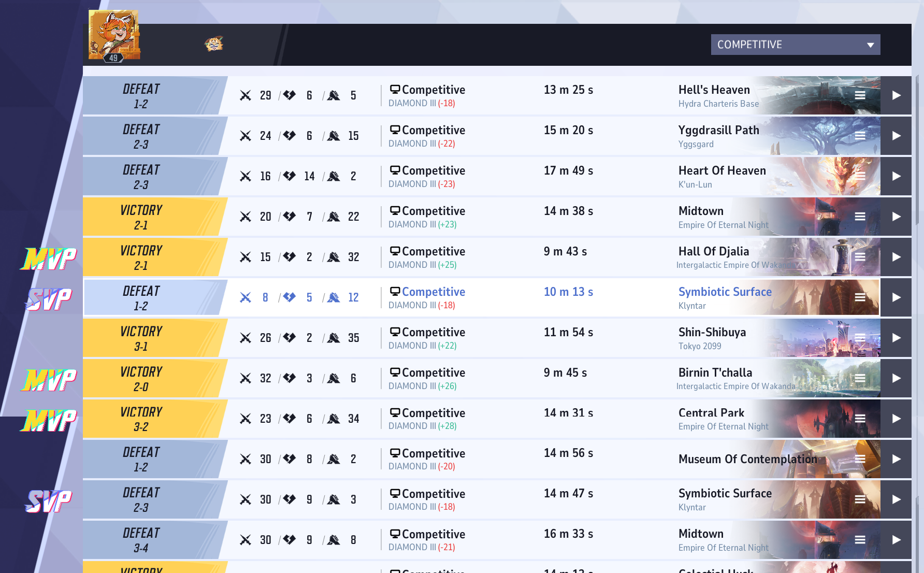924x573 pixels.
Task: Click the map name "Birnin T'challa"
Action: coord(715,373)
